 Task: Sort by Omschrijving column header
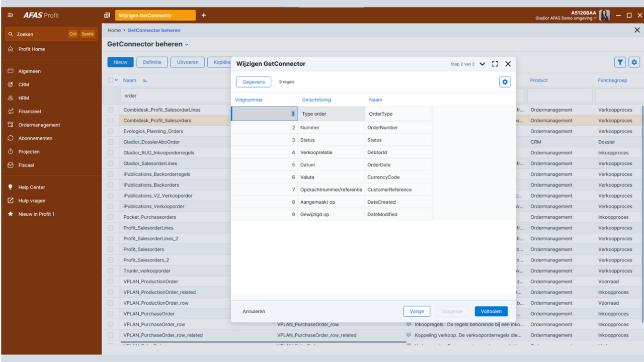pos(316,100)
